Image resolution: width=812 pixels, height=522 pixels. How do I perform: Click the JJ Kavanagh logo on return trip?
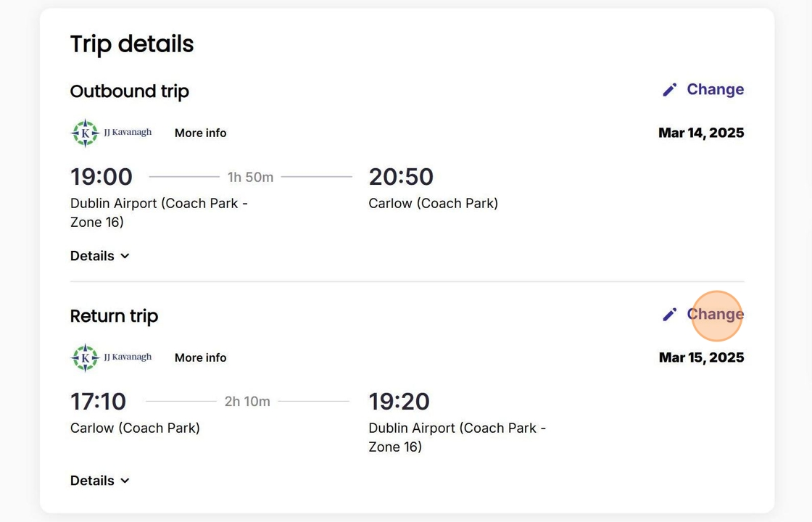(112, 357)
